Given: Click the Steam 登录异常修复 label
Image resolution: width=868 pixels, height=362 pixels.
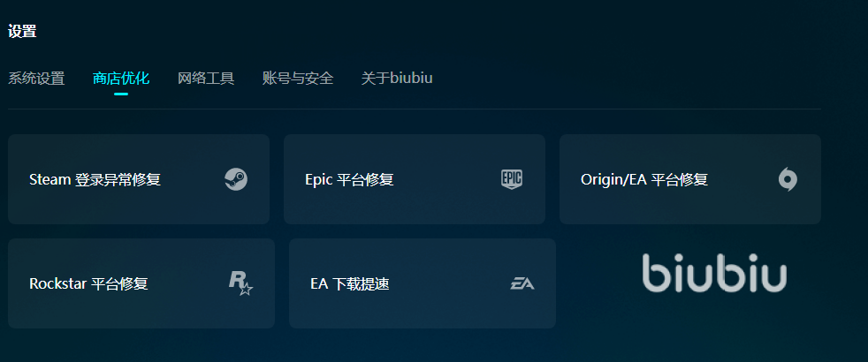Looking at the screenshot, I should [x=95, y=180].
